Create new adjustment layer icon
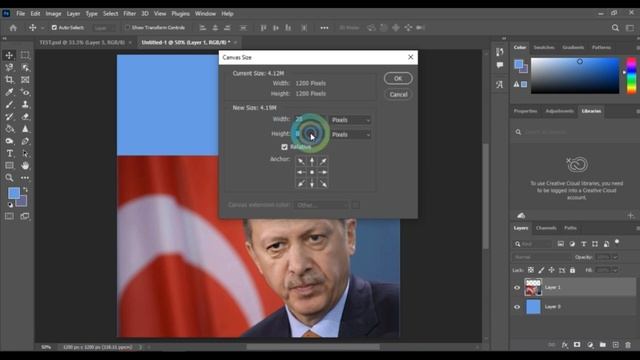This screenshot has height=360, width=640. coord(590,345)
